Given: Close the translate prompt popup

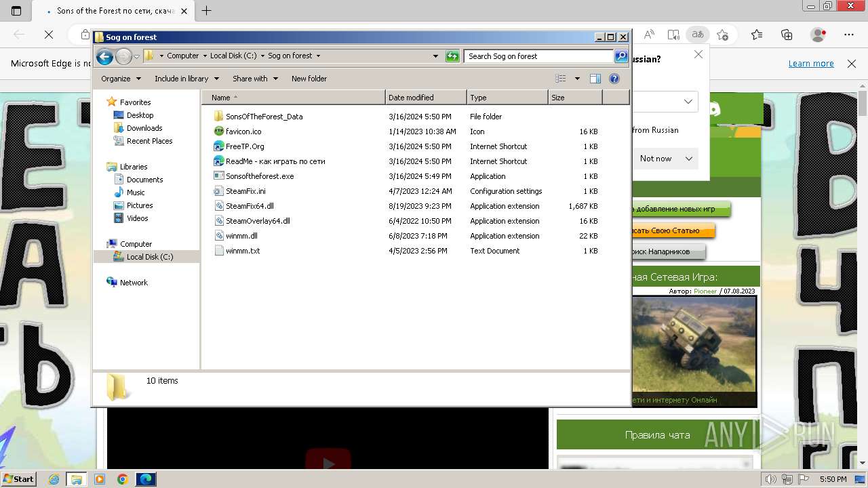Looking at the screenshot, I should pos(698,54).
